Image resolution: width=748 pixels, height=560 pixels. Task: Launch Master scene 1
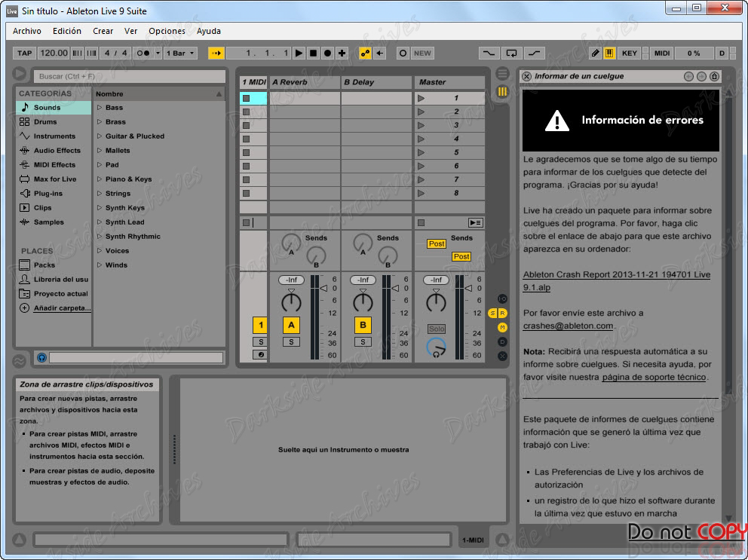(x=421, y=98)
